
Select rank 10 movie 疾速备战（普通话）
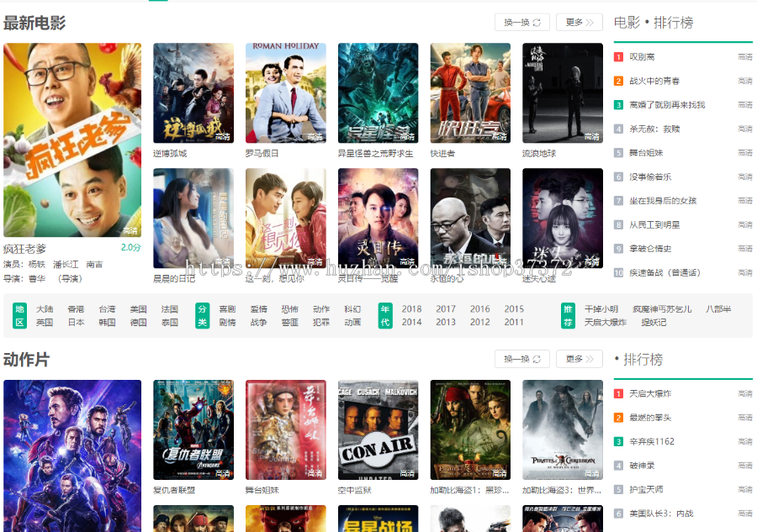pyautogui.click(x=664, y=272)
